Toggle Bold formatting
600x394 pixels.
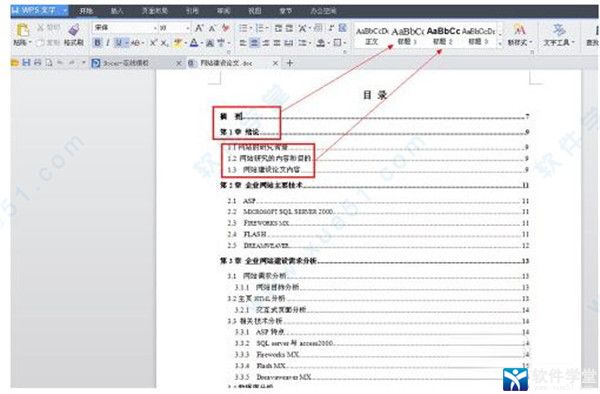(98, 42)
